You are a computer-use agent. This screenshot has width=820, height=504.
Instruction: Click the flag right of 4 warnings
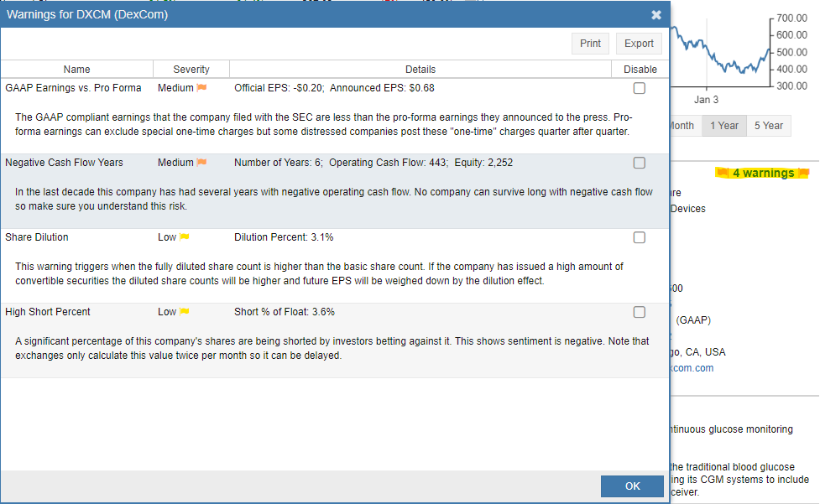(804, 173)
